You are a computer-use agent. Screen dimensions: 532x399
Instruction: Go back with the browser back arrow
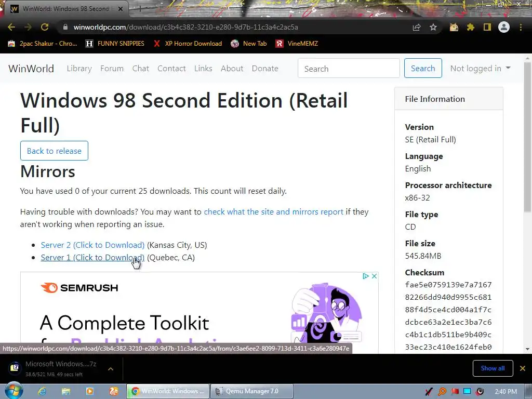click(x=11, y=27)
